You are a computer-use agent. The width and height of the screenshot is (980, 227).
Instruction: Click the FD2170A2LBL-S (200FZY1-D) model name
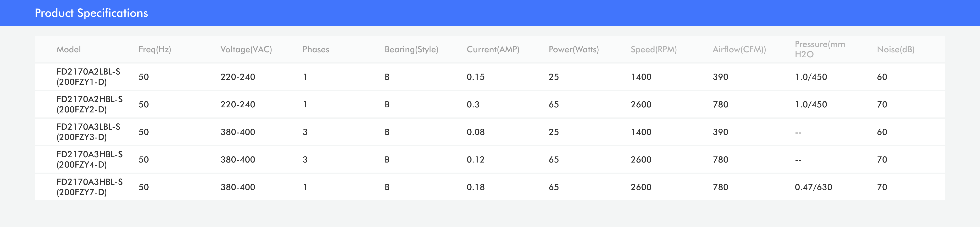pos(88,77)
